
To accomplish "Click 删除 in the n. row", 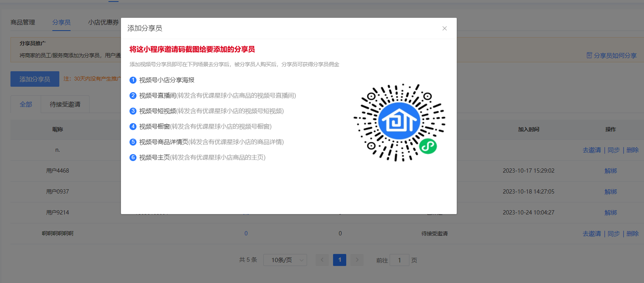I will click(632, 150).
